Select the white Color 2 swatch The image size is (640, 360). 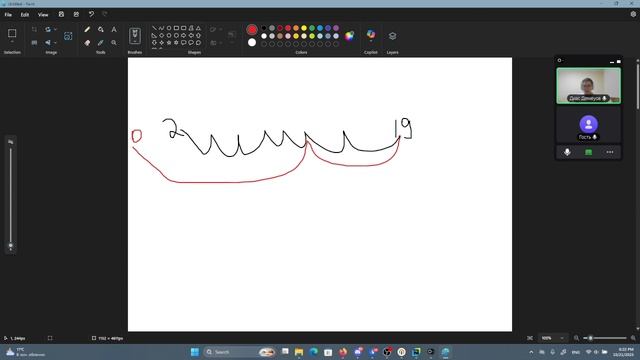(252, 42)
